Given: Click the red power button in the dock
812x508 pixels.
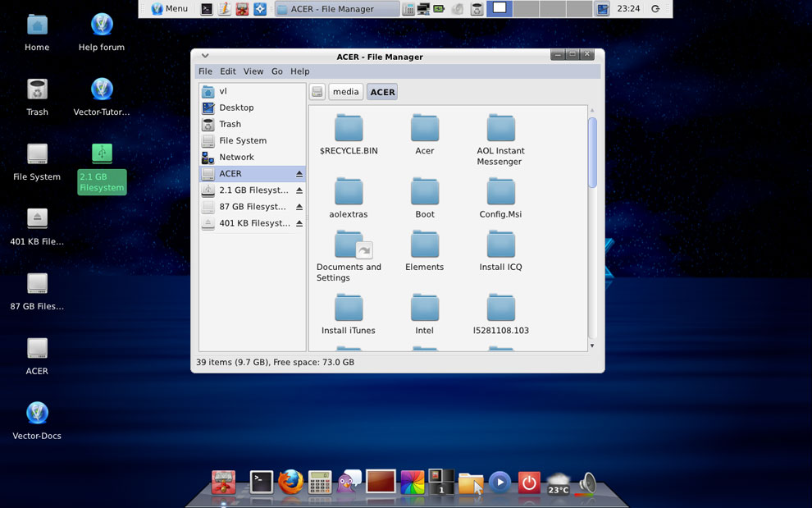Looking at the screenshot, I should (x=529, y=483).
